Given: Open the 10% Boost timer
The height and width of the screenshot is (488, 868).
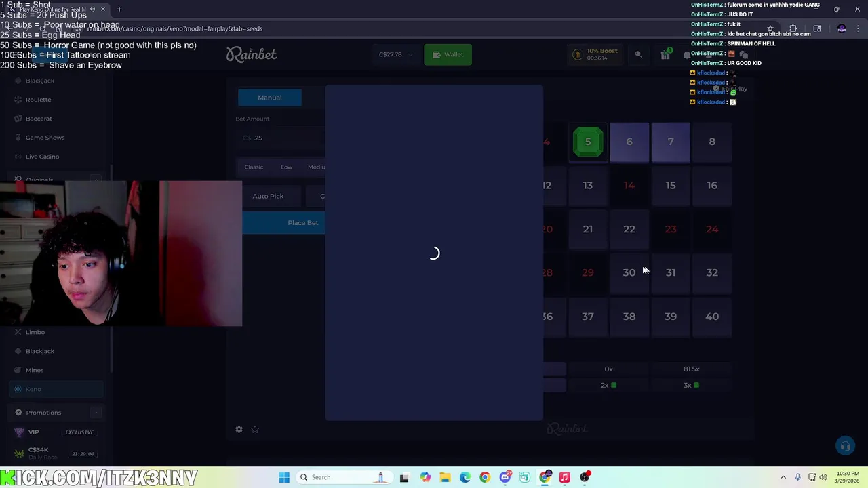Looking at the screenshot, I should point(596,54).
